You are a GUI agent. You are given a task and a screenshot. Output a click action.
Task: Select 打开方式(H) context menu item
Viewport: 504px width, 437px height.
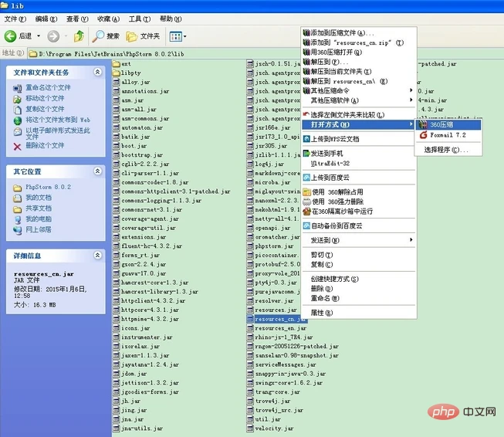pyautogui.click(x=358, y=124)
